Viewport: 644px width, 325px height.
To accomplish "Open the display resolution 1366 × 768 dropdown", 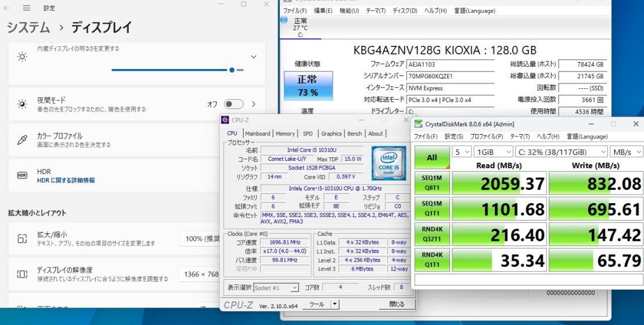I will tap(200, 274).
